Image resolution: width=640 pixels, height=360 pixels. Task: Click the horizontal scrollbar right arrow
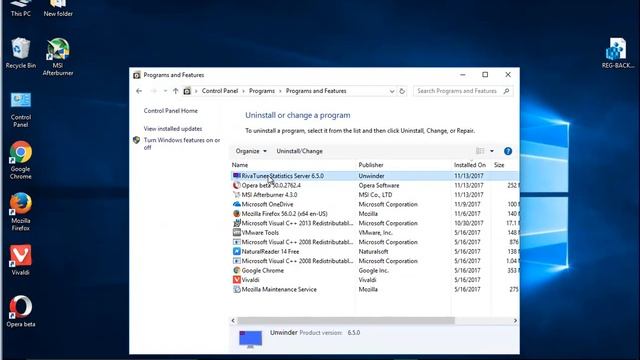tap(515, 321)
